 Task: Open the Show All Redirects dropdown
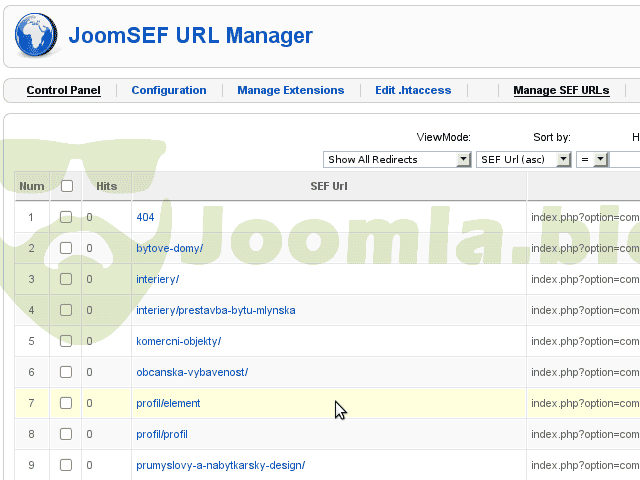[x=397, y=159]
